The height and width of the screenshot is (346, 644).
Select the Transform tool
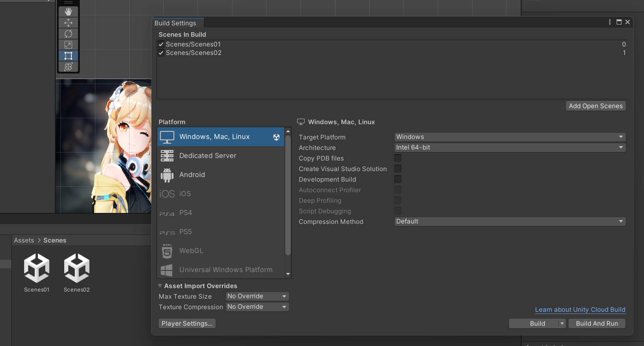point(68,67)
